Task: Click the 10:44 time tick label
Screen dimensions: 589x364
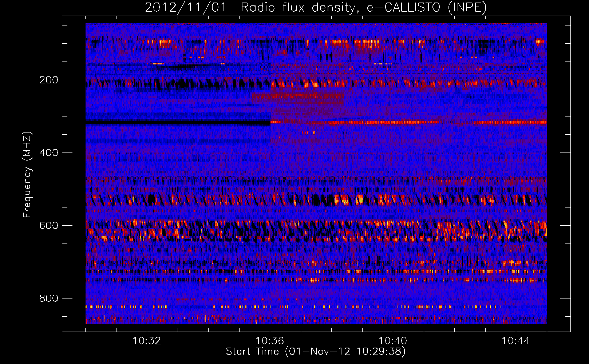Action: click(516, 341)
